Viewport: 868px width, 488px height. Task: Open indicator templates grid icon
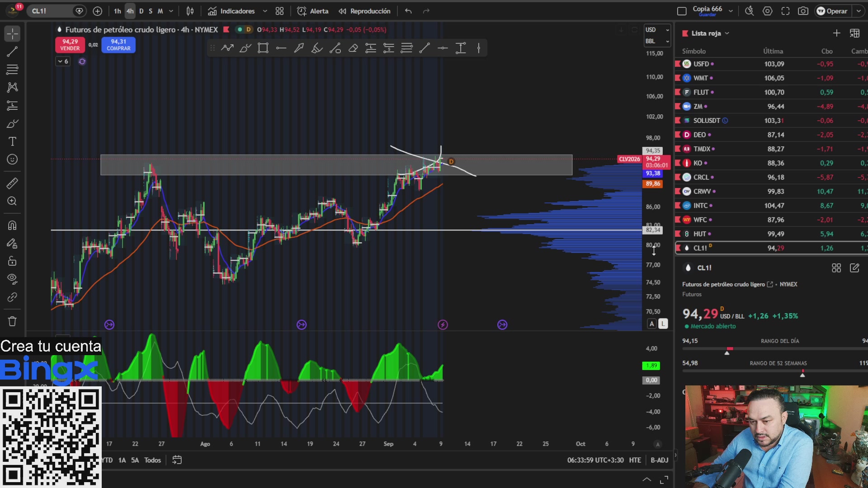click(280, 11)
